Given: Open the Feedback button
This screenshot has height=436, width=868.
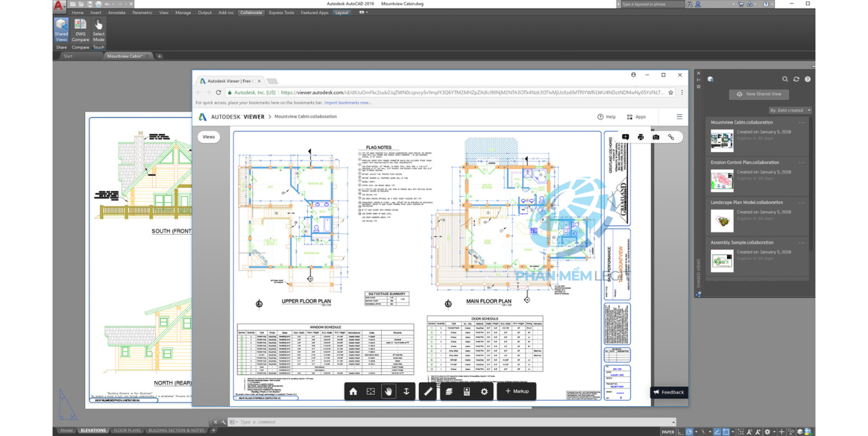Looking at the screenshot, I should (x=669, y=392).
